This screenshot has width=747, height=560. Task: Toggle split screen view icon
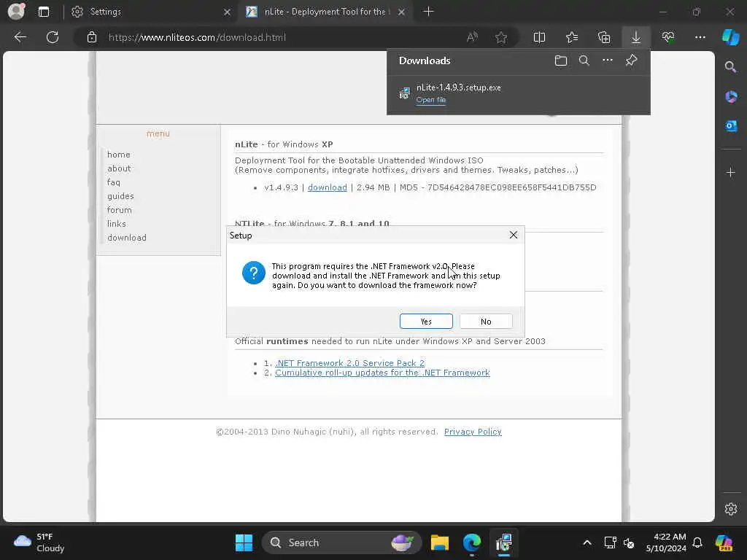click(539, 37)
